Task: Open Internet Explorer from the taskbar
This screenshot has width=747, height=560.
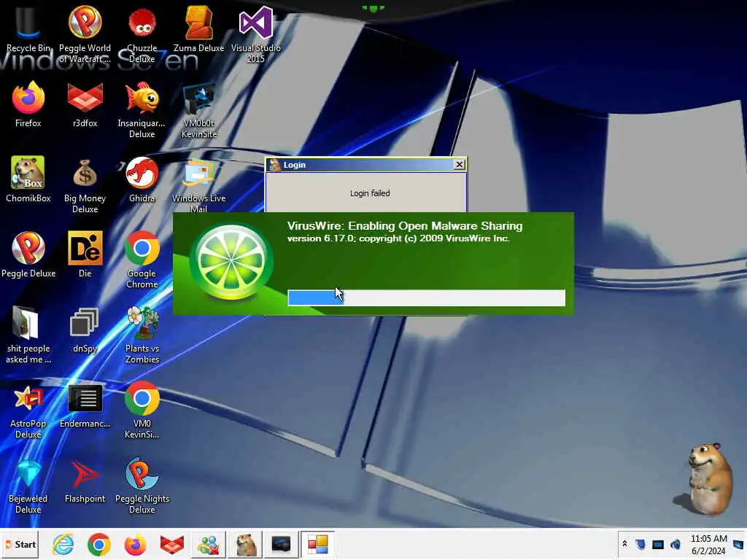Action: click(63, 544)
